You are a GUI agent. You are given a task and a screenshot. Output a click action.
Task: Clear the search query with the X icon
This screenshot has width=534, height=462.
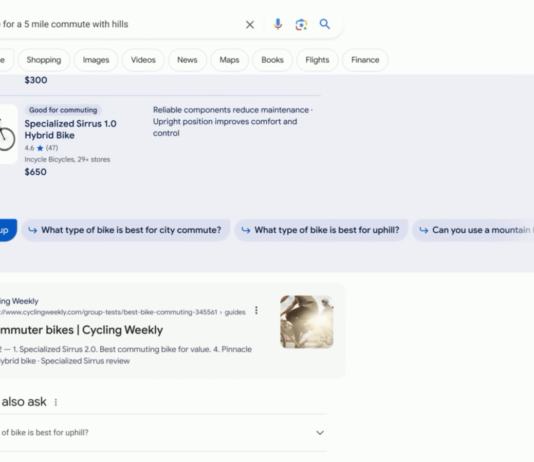coord(250,25)
